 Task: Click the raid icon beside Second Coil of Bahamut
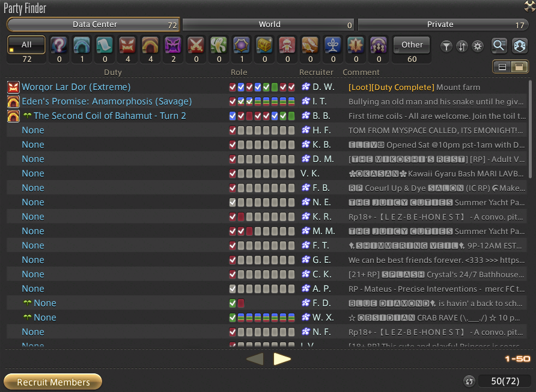13,116
